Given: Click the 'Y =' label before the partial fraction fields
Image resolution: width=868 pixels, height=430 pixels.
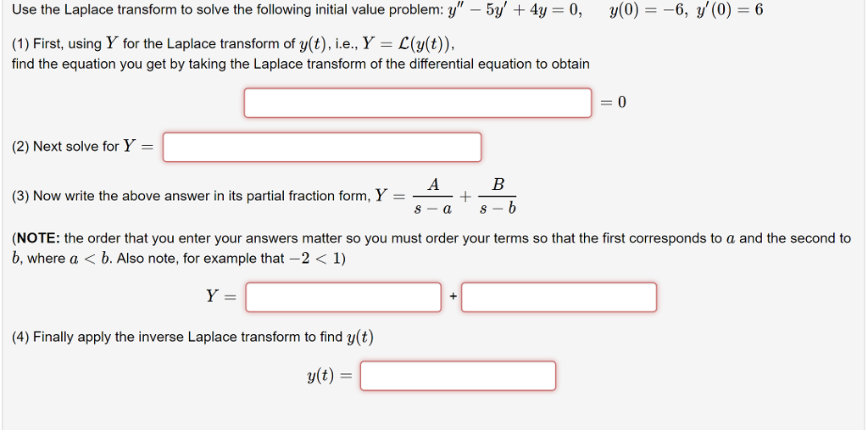Looking at the screenshot, I should [x=221, y=297].
